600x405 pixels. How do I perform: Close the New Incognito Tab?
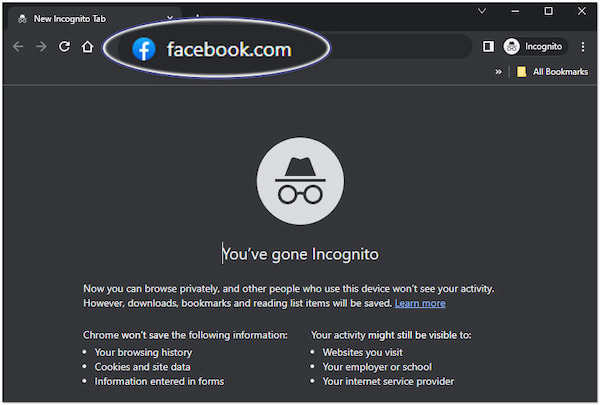click(x=169, y=18)
